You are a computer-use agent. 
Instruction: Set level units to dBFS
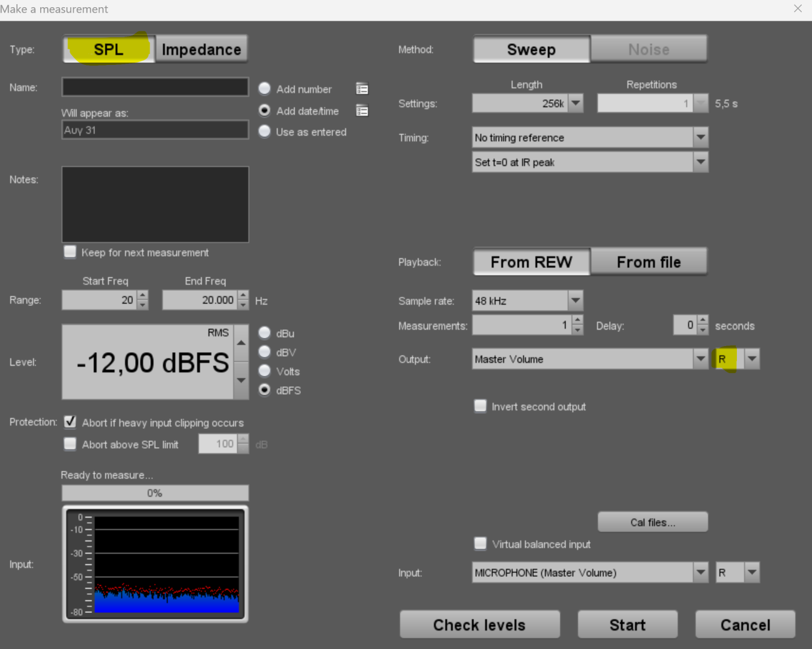tap(264, 389)
